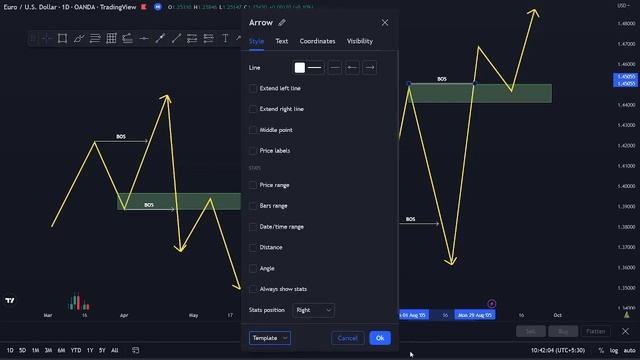
Task: Open the line style selector
Action: tap(335, 67)
